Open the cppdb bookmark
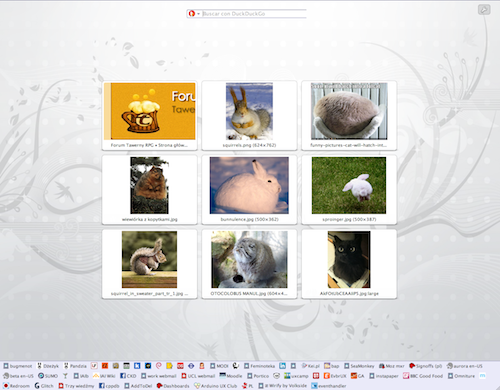 click(109, 386)
